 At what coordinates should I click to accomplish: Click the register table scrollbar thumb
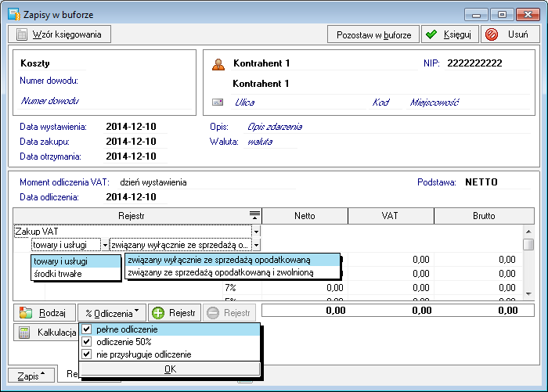(528, 244)
